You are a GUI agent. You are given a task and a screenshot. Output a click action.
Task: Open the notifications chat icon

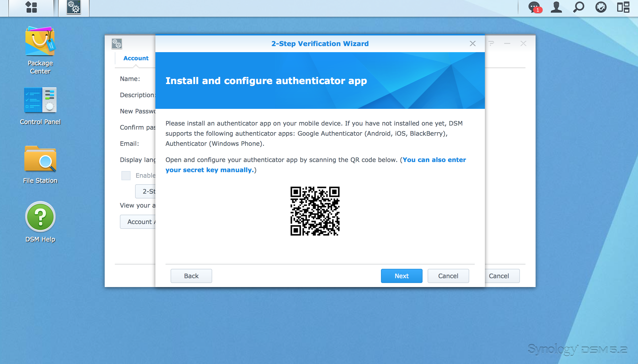click(535, 7)
